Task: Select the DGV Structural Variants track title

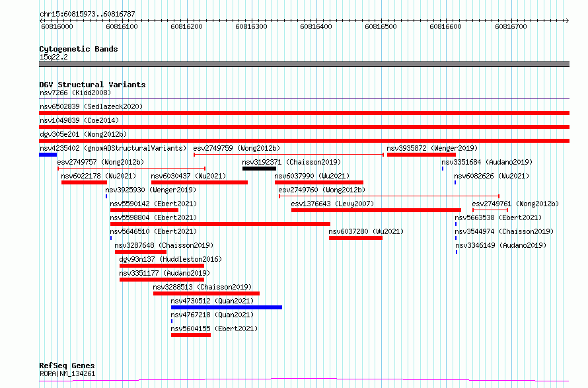Action: pos(92,85)
